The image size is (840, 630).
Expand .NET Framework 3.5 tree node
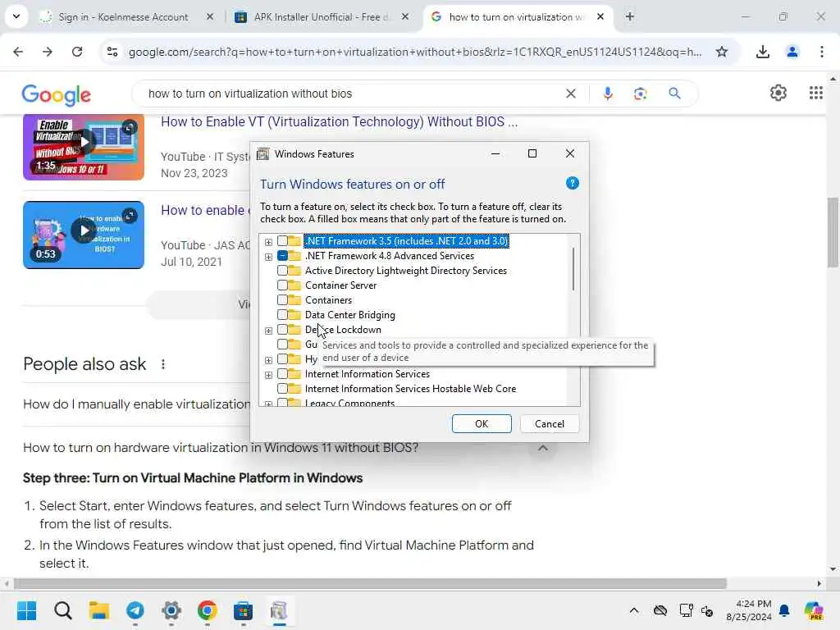[268, 242]
